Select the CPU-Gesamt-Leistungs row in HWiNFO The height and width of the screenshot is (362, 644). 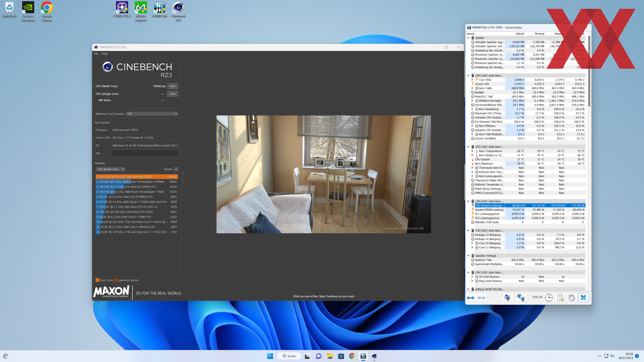(529, 205)
